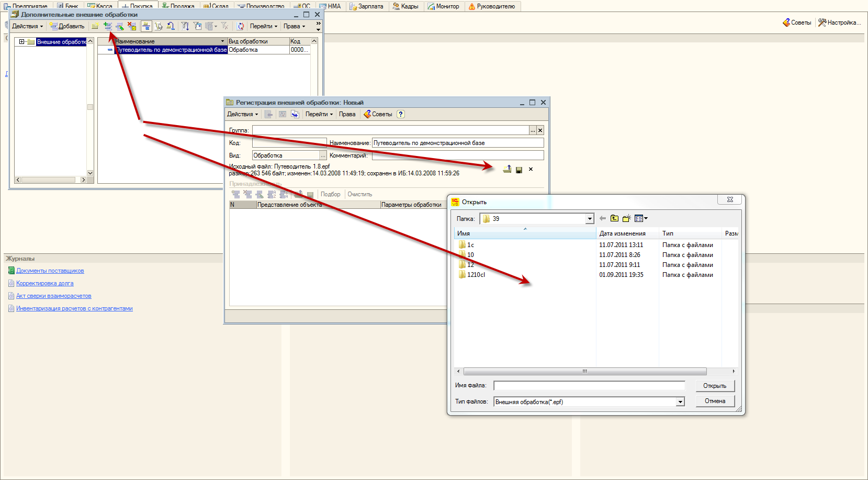Click the horizontal scrollbar in the file list
This screenshot has height=480, width=868.
pos(584,371)
